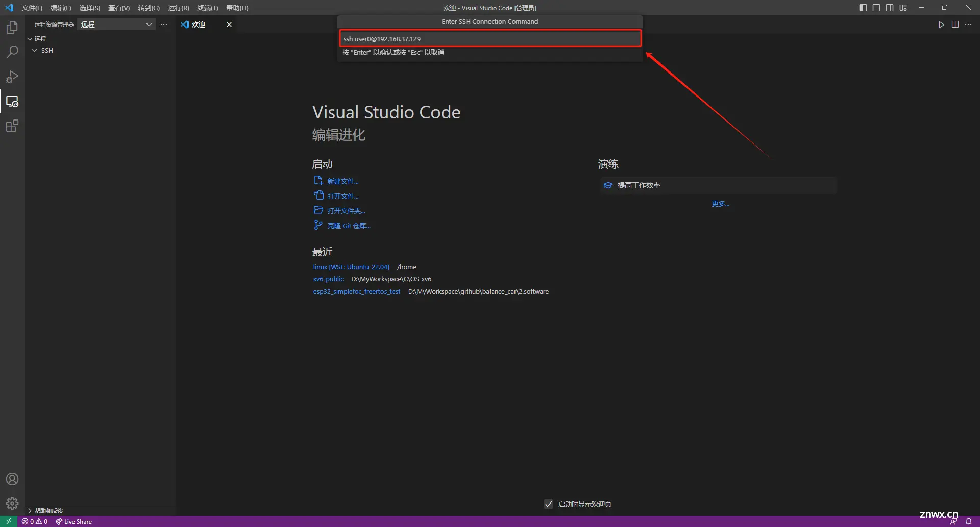
Task: Open notifications bell in status bar
Action: click(969, 521)
